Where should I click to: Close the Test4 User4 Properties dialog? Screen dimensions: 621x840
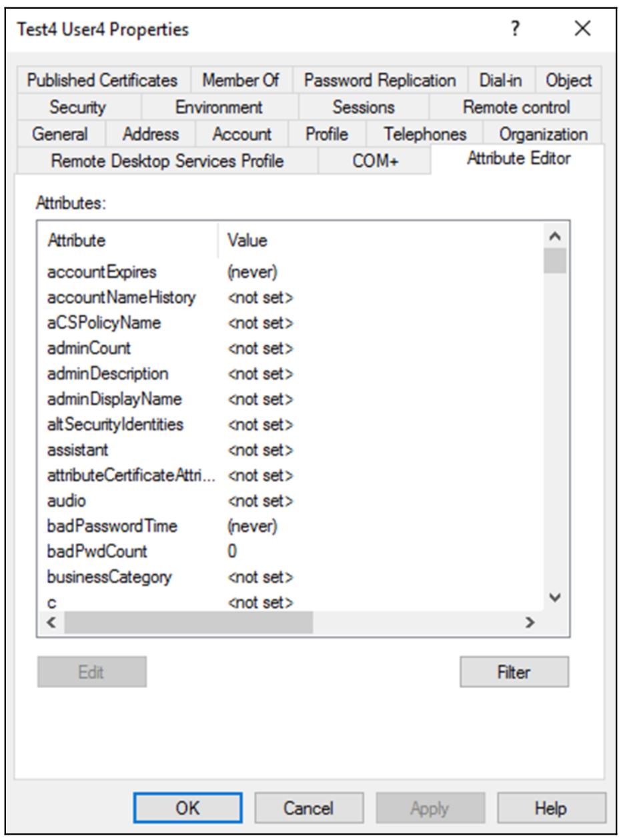click(x=581, y=30)
